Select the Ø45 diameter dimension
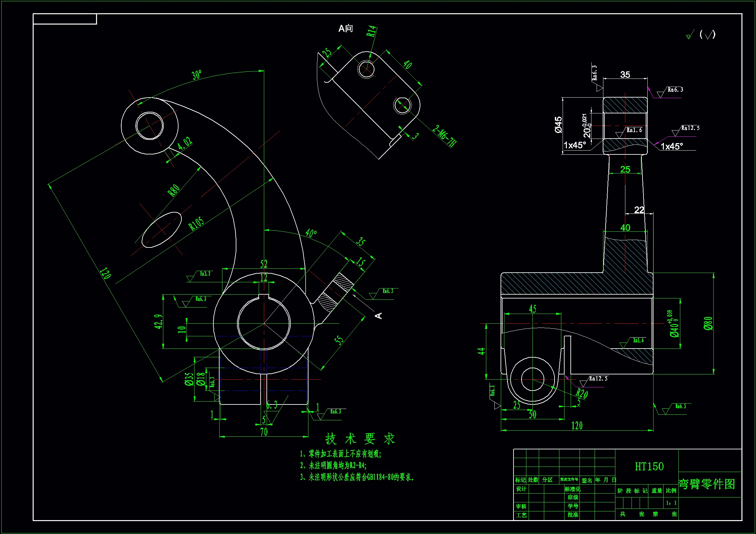The height and width of the screenshot is (534, 756). click(558, 125)
